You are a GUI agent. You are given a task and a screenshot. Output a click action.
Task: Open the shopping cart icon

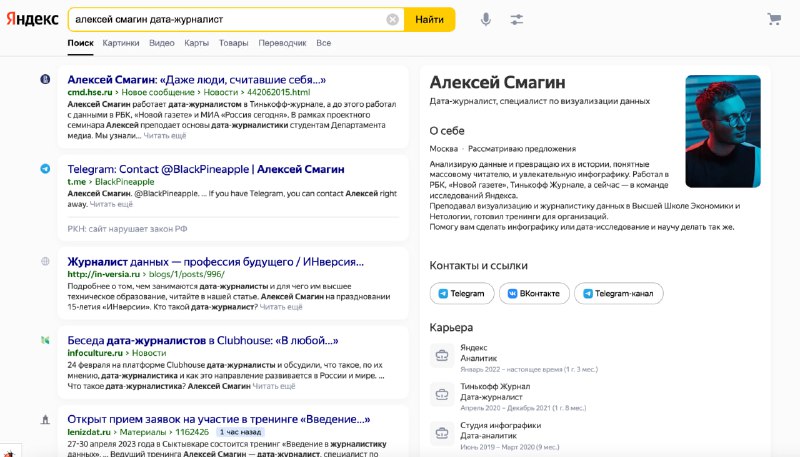click(774, 19)
